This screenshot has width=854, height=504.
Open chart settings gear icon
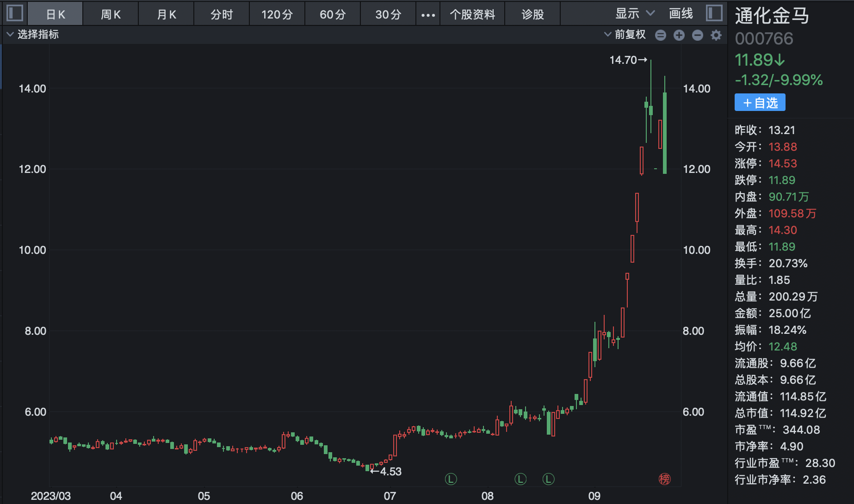click(x=716, y=35)
